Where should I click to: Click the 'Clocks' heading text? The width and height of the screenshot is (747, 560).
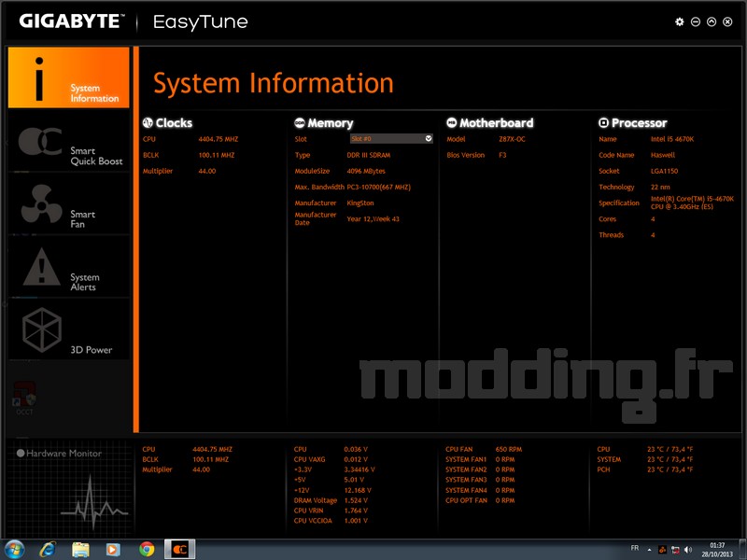174,123
